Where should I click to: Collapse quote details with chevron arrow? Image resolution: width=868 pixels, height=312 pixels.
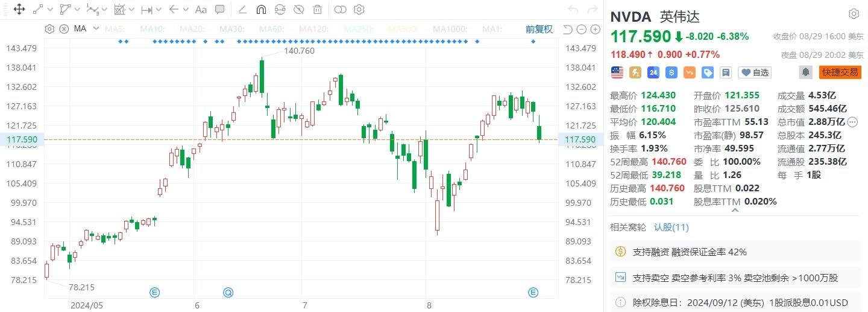[735, 210]
